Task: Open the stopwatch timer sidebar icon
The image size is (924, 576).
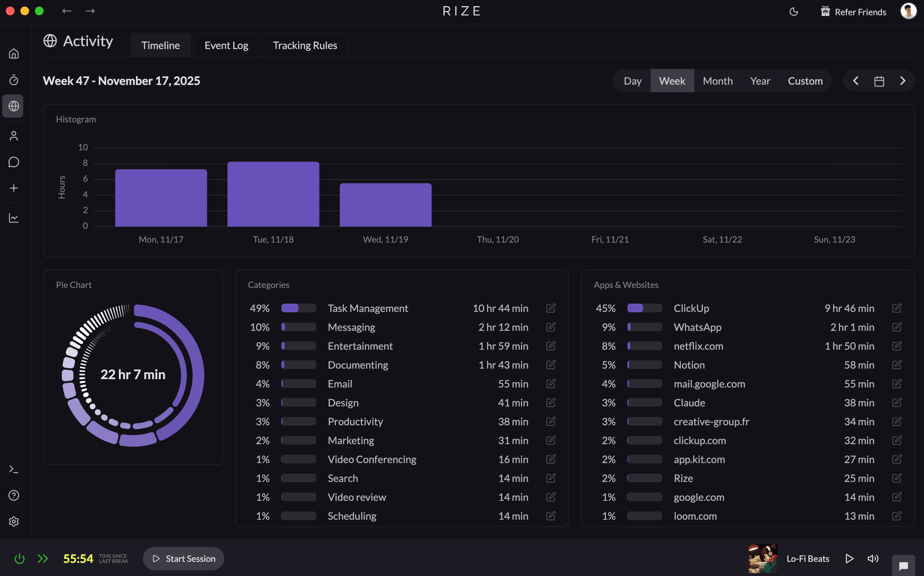Action: (14, 80)
